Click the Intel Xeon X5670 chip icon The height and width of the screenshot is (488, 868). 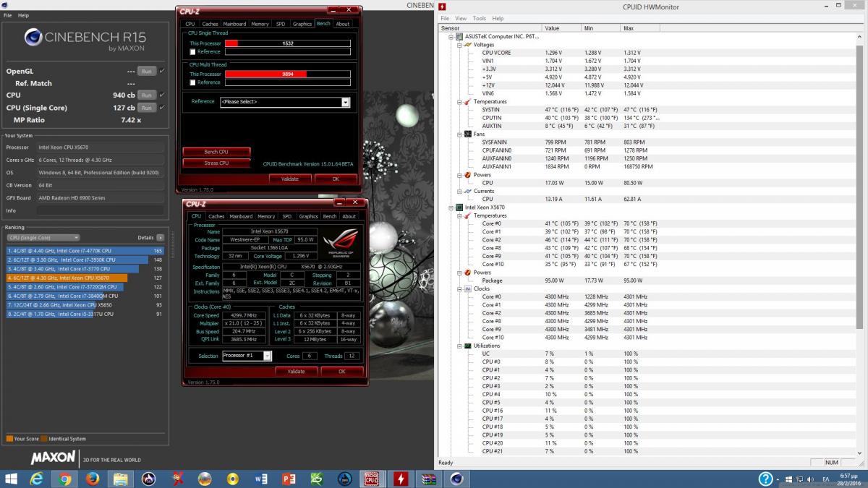tap(459, 207)
